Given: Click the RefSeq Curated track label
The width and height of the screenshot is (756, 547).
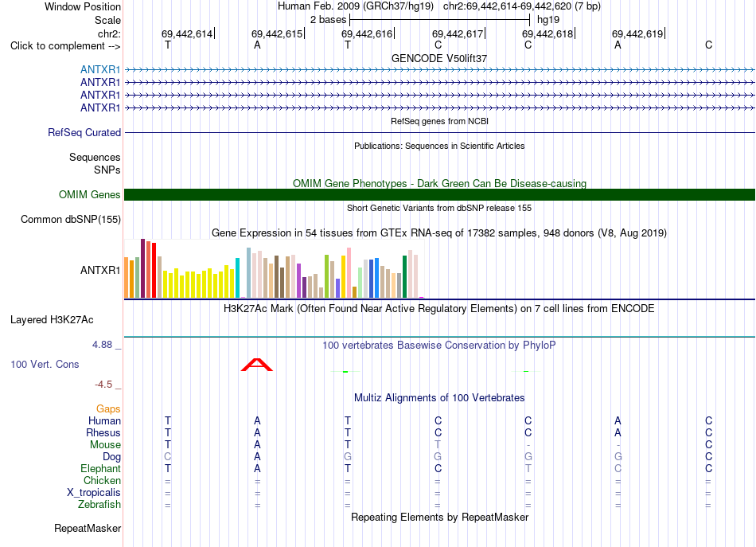Looking at the screenshot, I should pyautogui.click(x=84, y=133).
